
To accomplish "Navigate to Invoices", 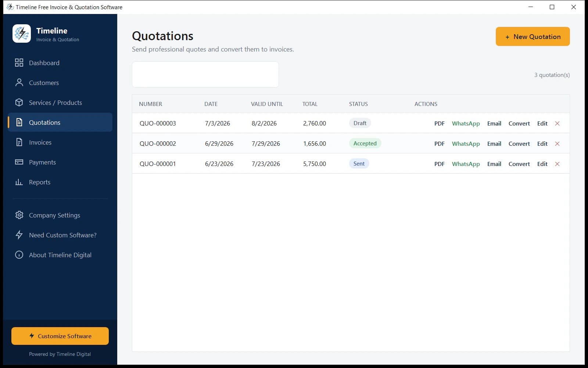I will [x=60, y=142].
